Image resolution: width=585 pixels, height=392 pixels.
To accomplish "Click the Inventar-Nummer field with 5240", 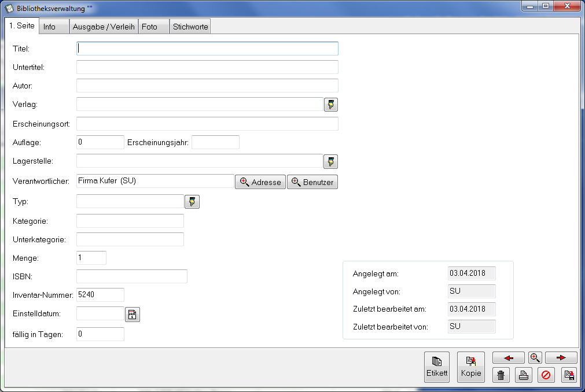I will pos(100,295).
